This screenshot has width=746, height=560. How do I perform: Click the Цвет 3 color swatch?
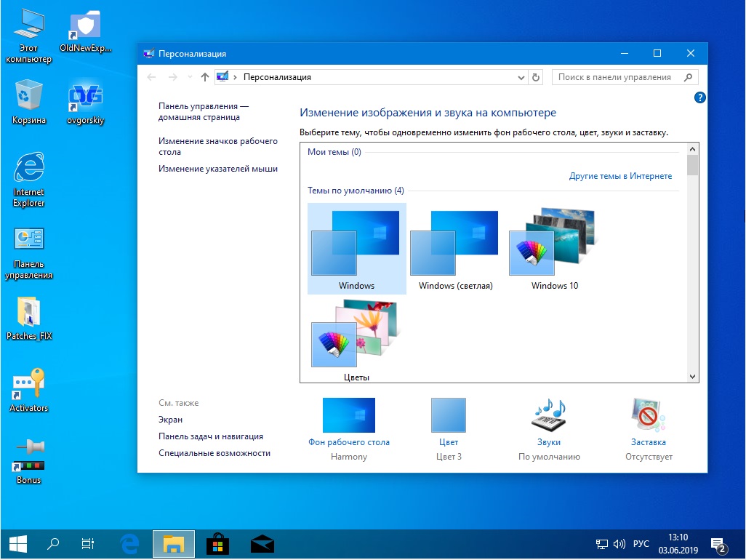click(x=449, y=415)
